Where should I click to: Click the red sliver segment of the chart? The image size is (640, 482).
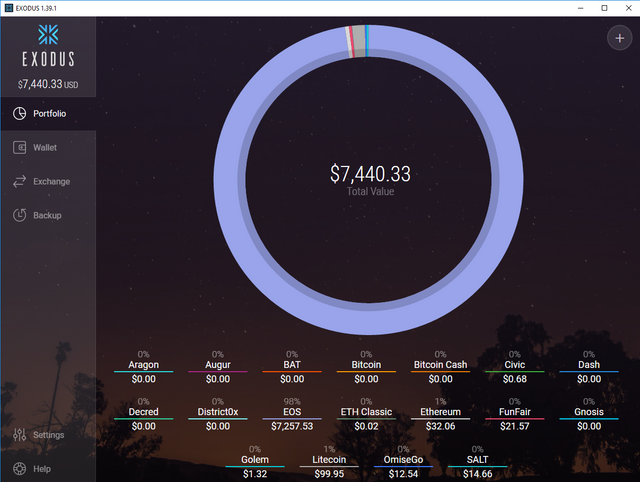point(351,42)
